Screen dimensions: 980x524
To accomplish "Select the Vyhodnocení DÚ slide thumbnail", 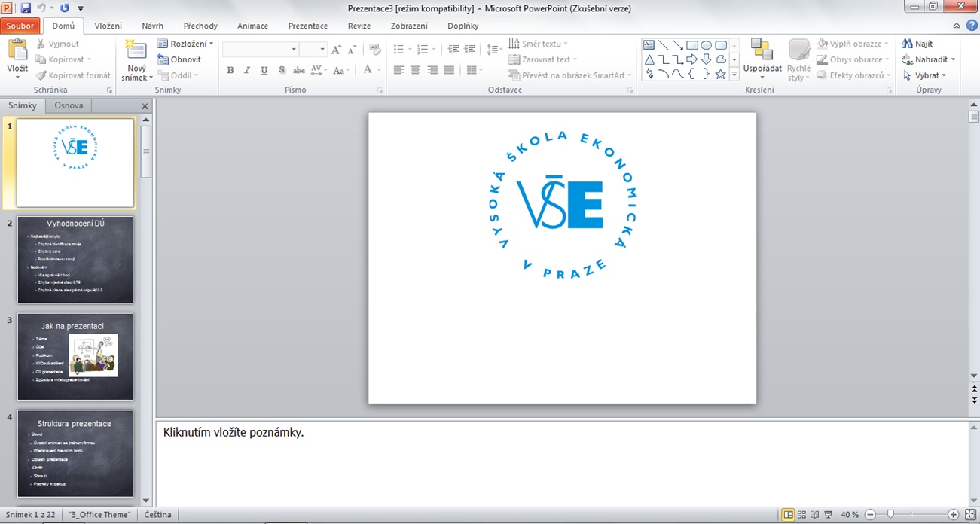I will click(75, 260).
